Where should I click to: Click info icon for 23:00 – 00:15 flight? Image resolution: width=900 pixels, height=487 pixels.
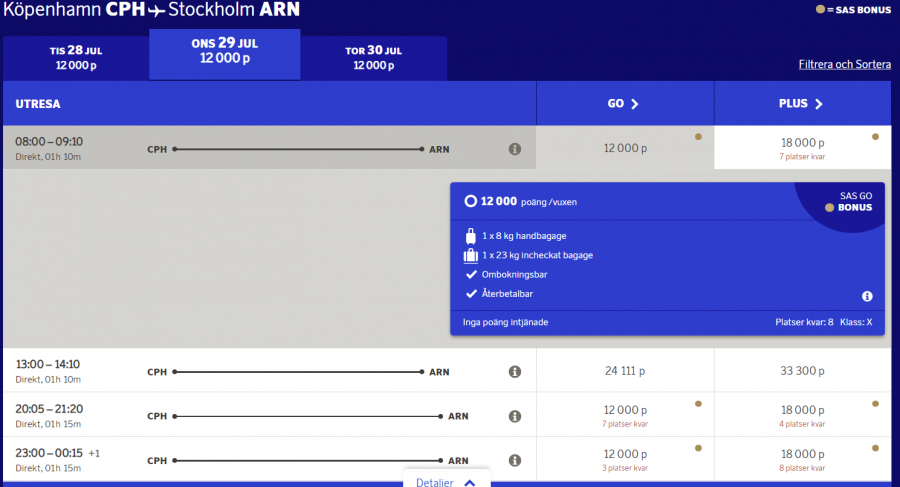pyautogui.click(x=515, y=461)
